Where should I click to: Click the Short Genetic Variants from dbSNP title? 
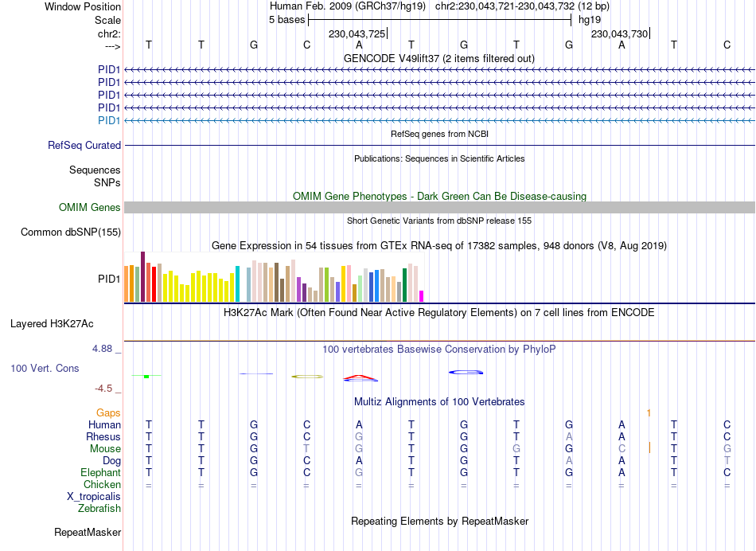pyautogui.click(x=439, y=221)
